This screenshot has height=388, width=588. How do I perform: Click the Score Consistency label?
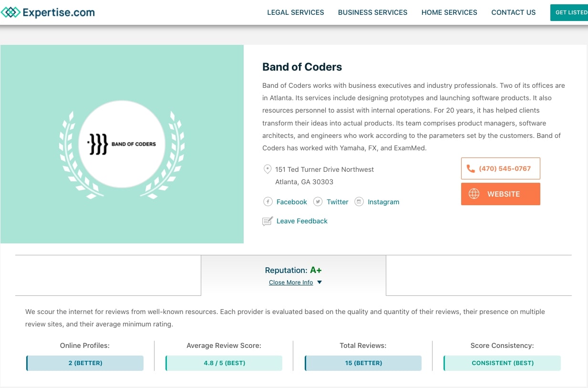(x=502, y=346)
